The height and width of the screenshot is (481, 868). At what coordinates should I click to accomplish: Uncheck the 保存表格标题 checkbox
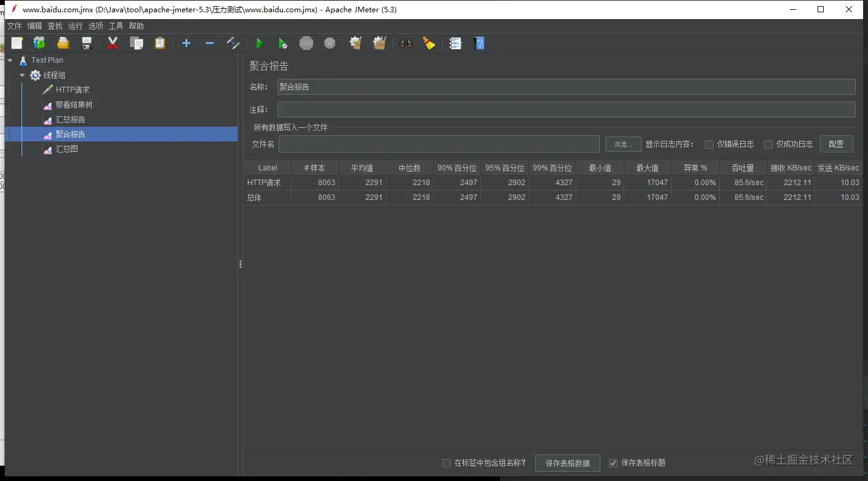point(613,463)
